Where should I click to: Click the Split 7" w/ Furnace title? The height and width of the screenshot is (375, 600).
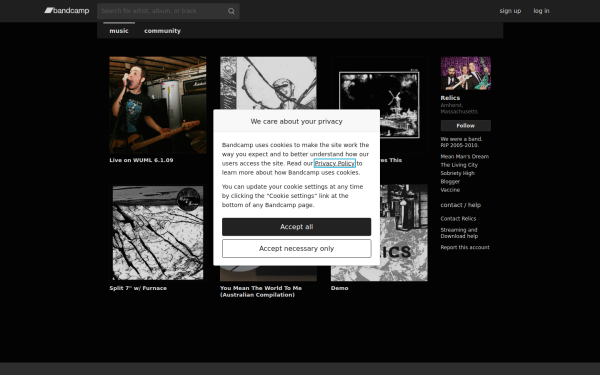coord(138,288)
